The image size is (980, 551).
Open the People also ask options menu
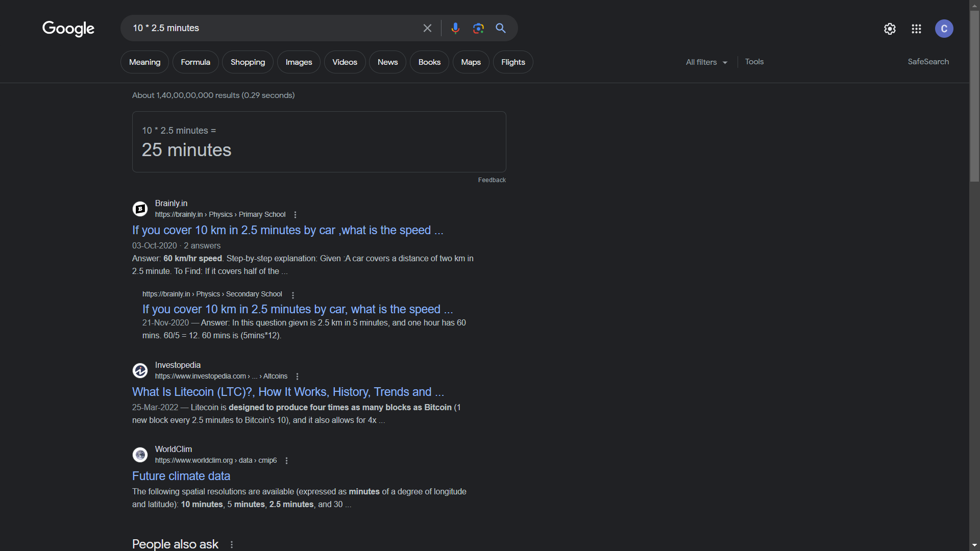click(232, 544)
